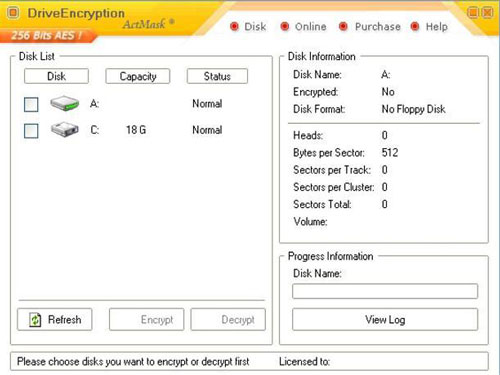The width and height of the screenshot is (500, 375).
Task: Click the Encrypted value No
Action: [388, 92]
